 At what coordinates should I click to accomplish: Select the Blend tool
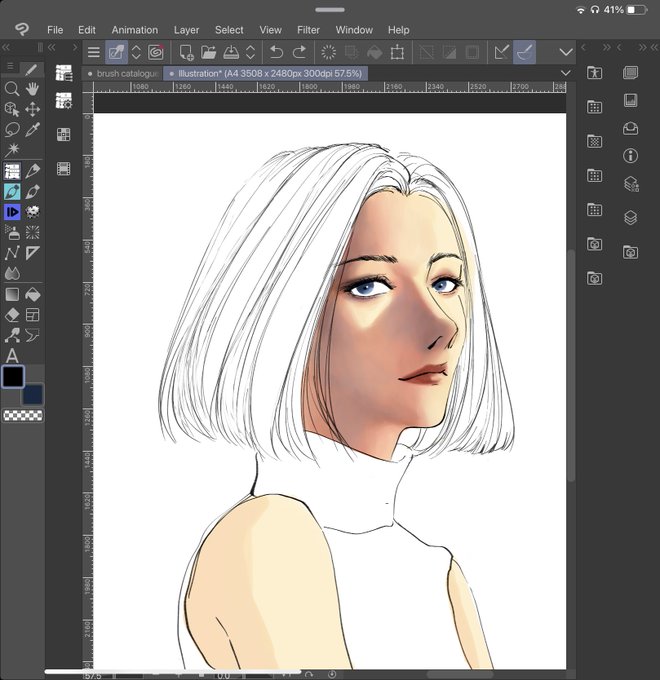pos(12,274)
